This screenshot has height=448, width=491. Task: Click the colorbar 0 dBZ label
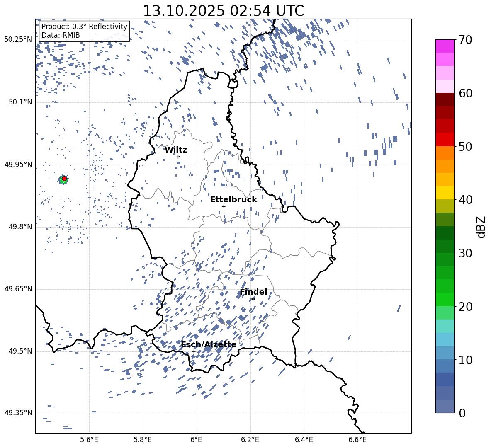(462, 413)
